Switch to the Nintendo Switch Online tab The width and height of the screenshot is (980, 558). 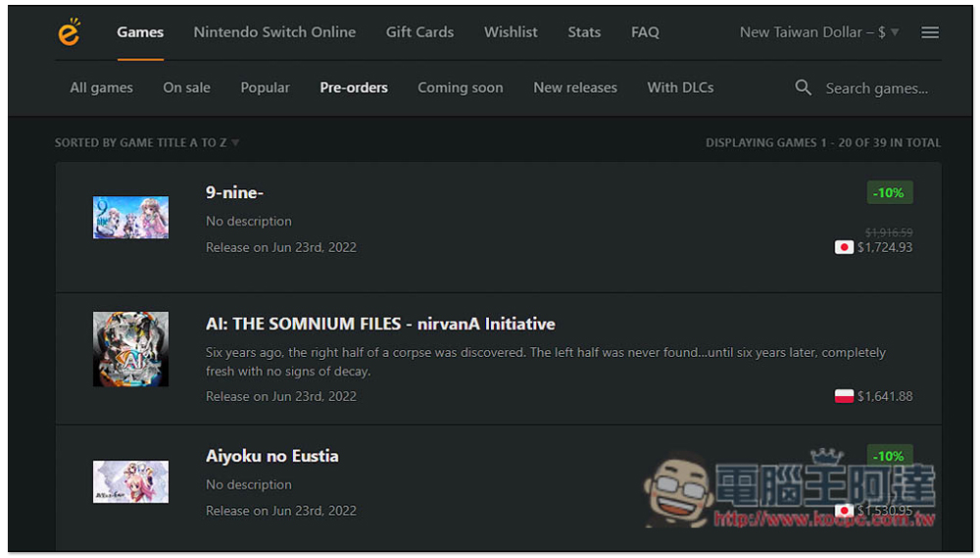click(x=274, y=32)
